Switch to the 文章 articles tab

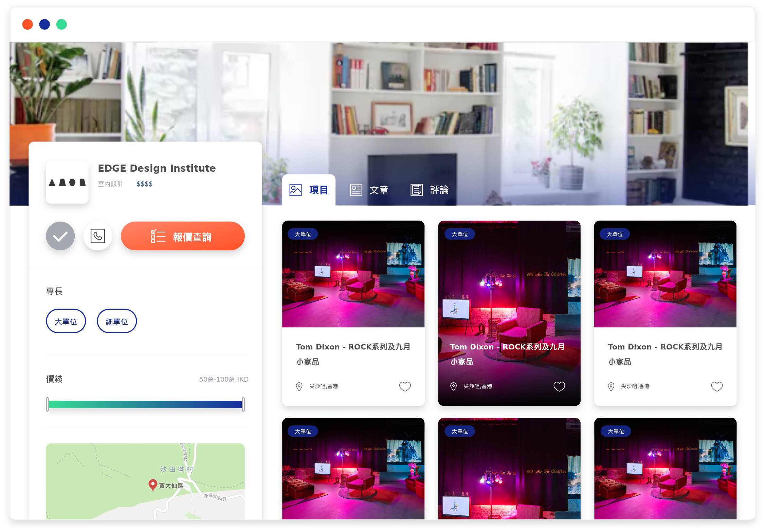point(369,190)
